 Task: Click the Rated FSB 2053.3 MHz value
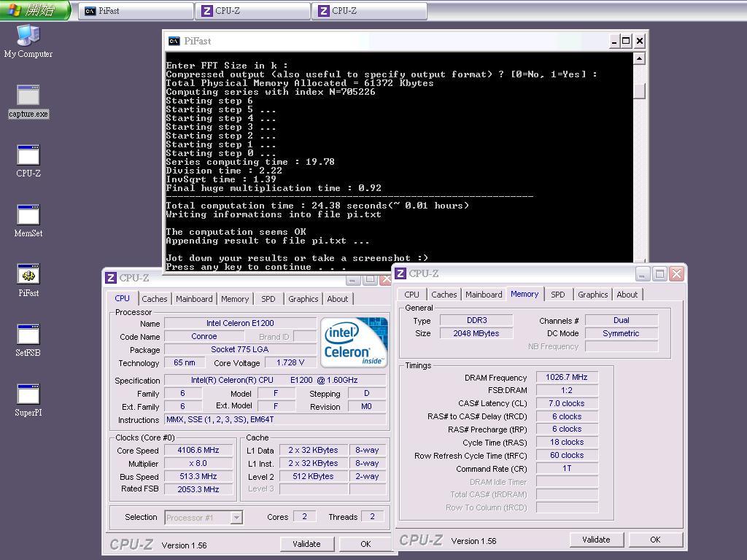[x=198, y=489]
